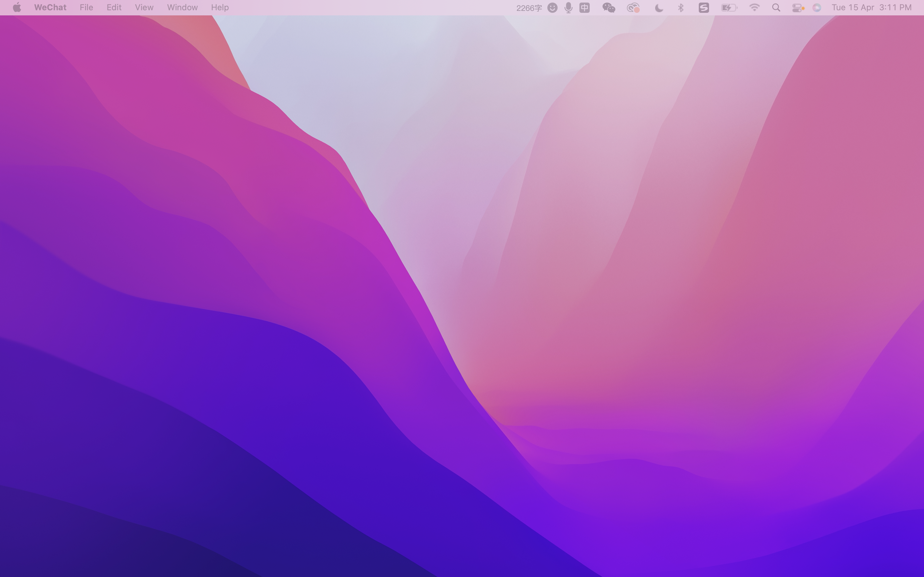Click the 2266字 word count indicator

529,8
